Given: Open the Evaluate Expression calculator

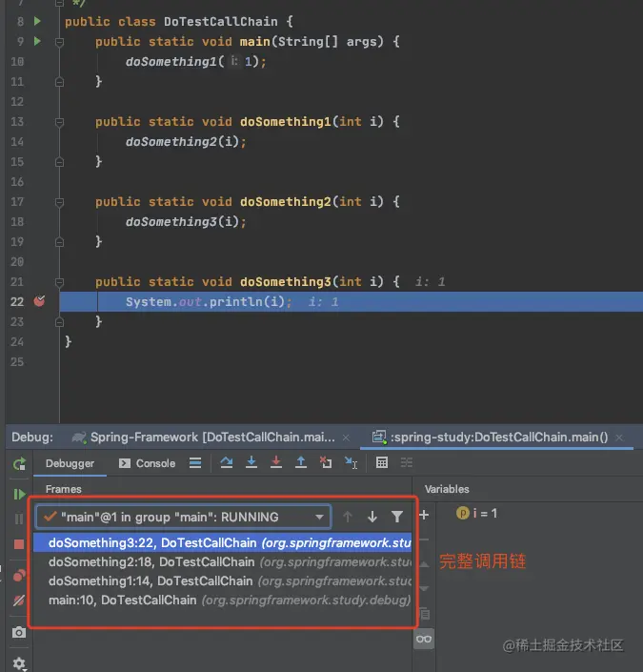Looking at the screenshot, I should (382, 462).
